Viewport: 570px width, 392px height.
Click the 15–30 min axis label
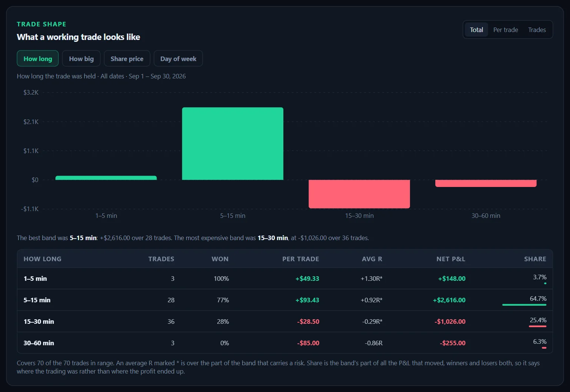pos(359,216)
